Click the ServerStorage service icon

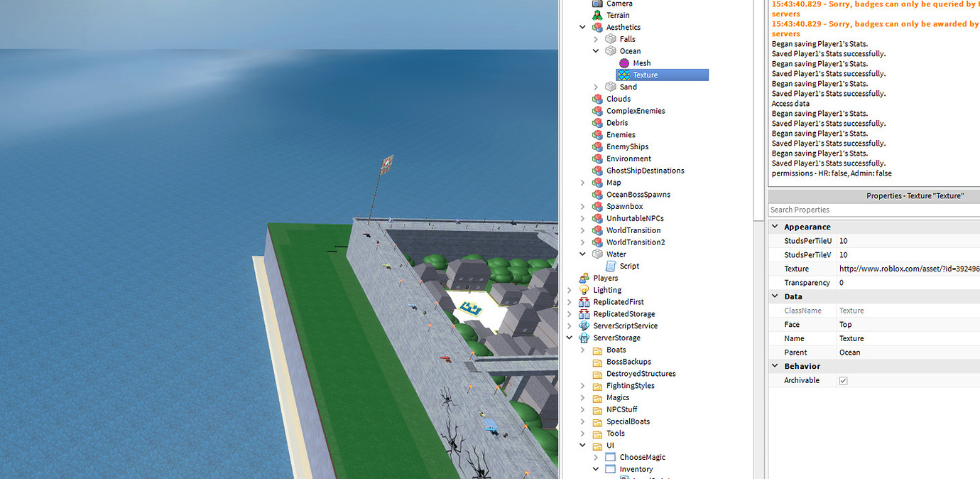[584, 338]
